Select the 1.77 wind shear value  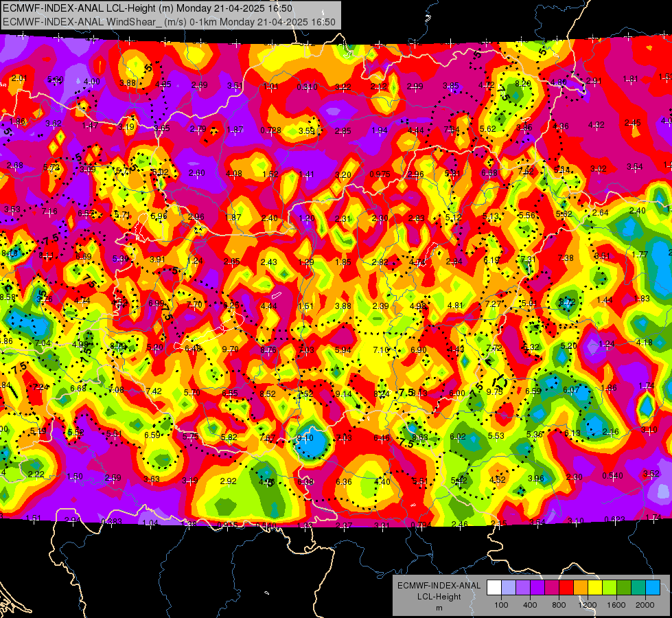[640, 255]
